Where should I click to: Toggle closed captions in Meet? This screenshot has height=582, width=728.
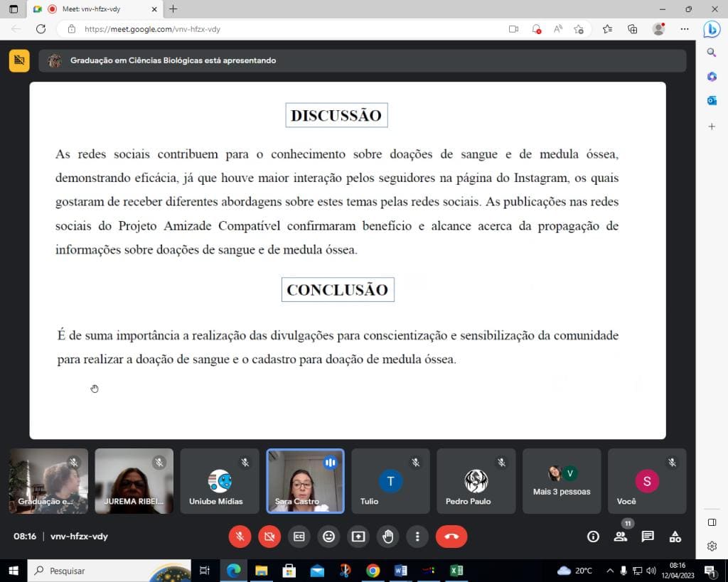pyautogui.click(x=299, y=537)
